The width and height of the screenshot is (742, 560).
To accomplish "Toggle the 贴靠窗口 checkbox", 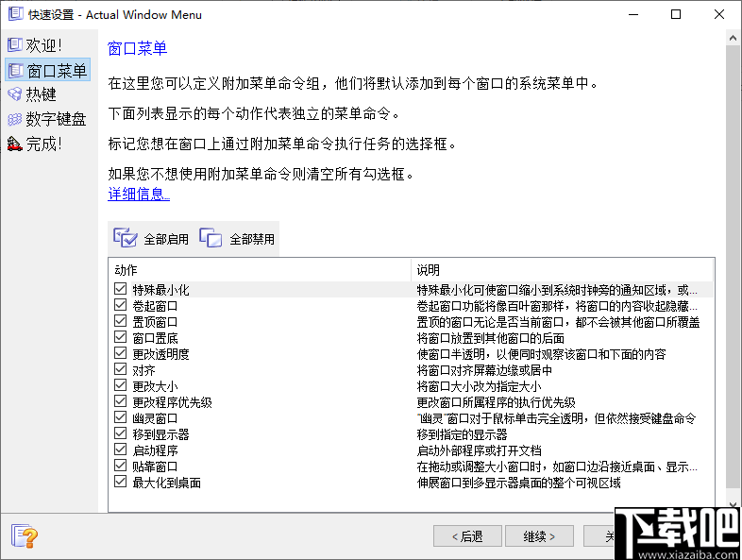I will 120,466.
